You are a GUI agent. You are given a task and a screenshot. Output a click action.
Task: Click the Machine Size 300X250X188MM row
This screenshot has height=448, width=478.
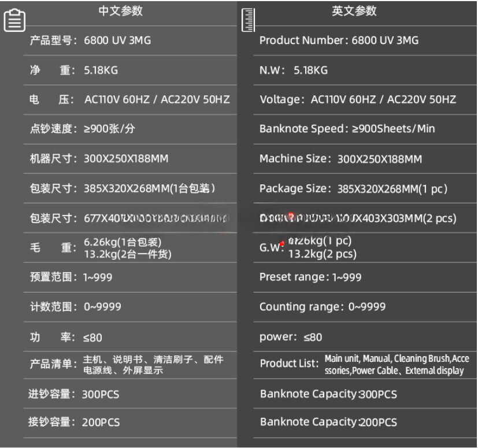click(365, 159)
